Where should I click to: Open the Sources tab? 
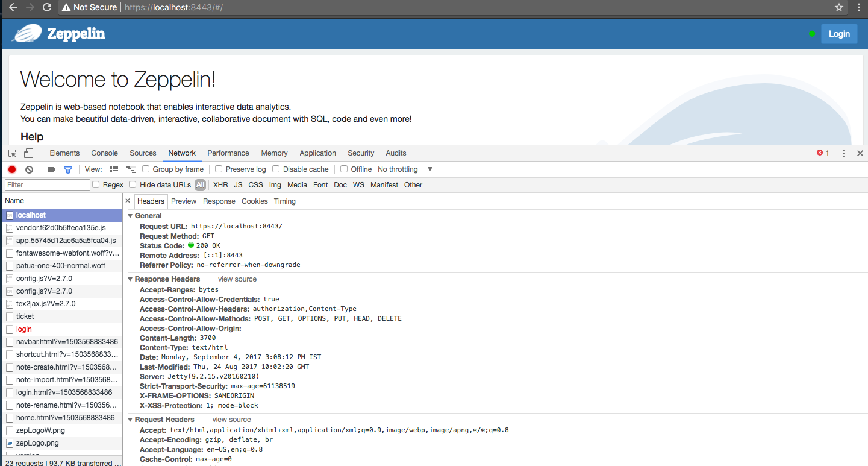pos(143,153)
